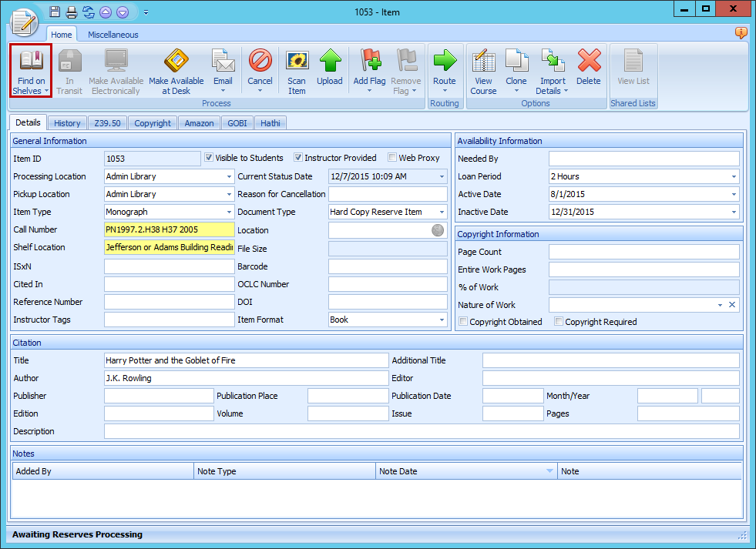Click the green Route arrow icon
This screenshot has height=549, width=756.
click(x=444, y=62)
